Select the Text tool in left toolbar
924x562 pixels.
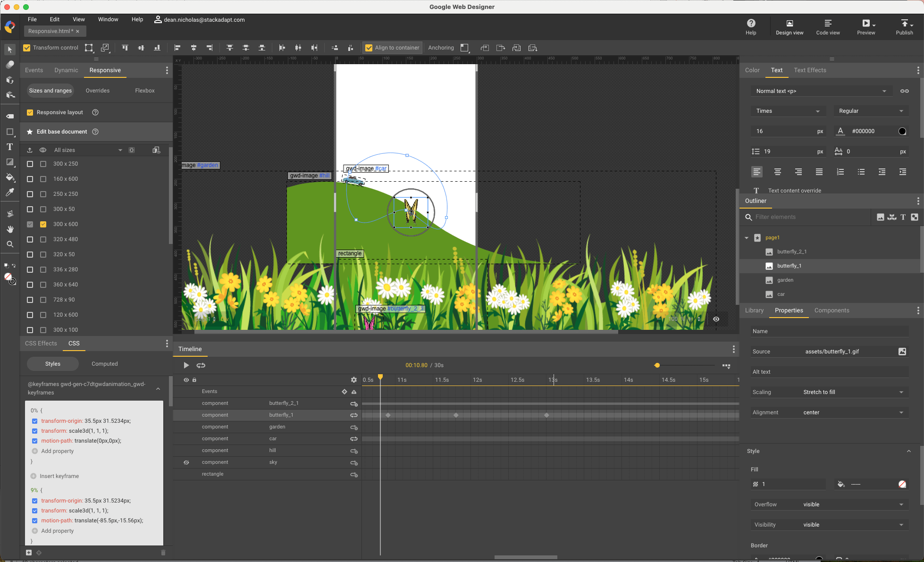[x=10, y=147]
